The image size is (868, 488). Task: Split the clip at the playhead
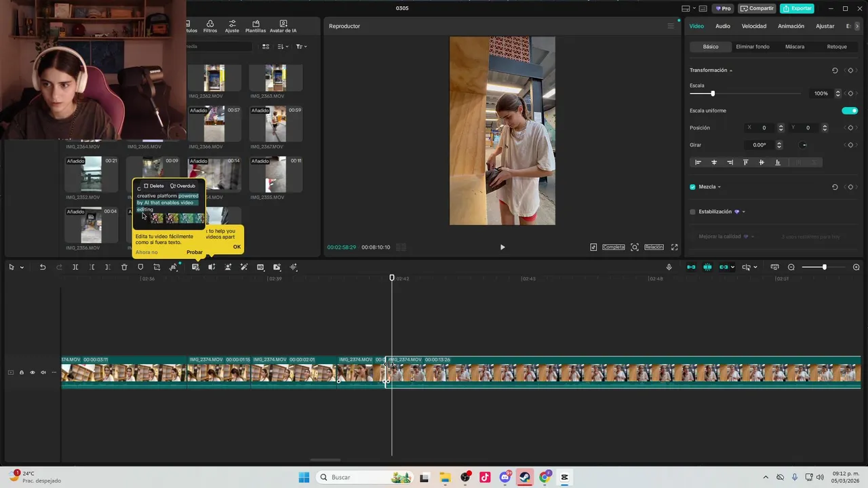click(x=75, y=267)
